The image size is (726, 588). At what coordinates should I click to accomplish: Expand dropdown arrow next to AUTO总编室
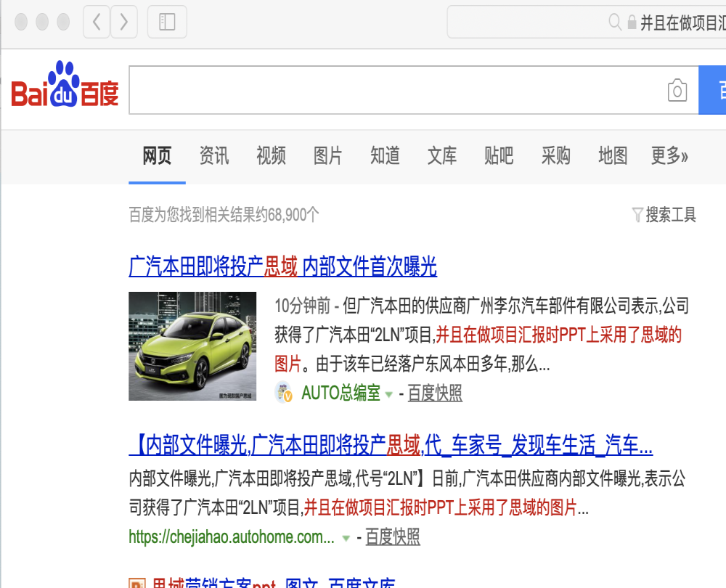[x=389, y=394]
